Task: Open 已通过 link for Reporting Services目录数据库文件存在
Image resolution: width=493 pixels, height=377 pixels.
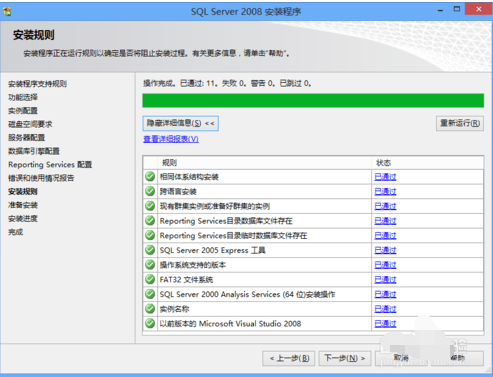Action: click(385, 221)
